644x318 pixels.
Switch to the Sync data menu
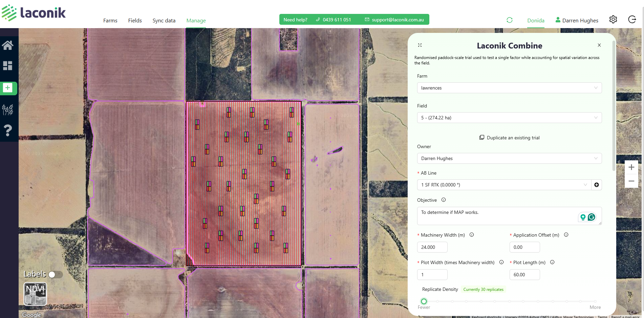click(x=164, y=21)
